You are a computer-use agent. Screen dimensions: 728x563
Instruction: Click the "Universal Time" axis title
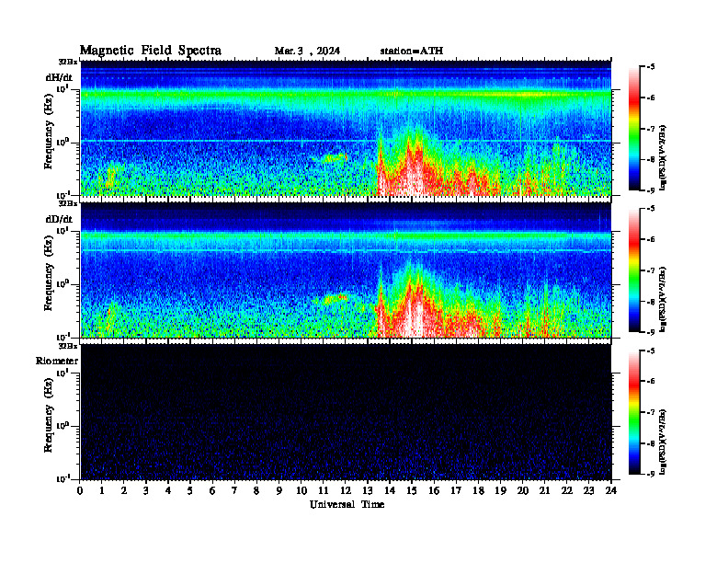347,504
